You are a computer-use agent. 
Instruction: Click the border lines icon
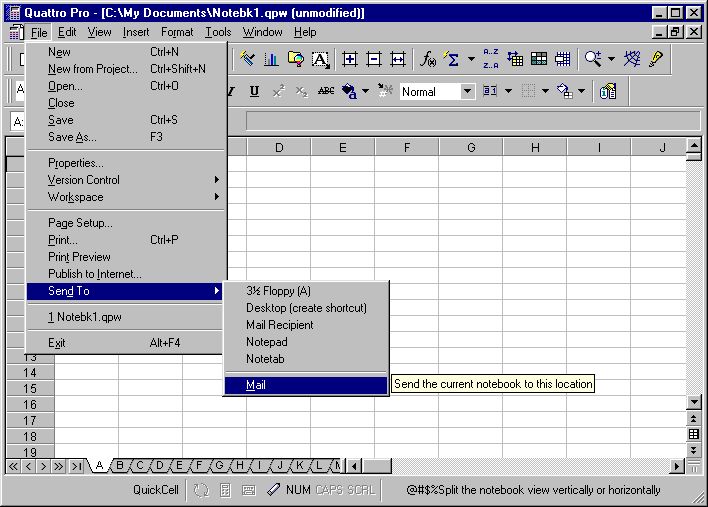click(528, 92)
